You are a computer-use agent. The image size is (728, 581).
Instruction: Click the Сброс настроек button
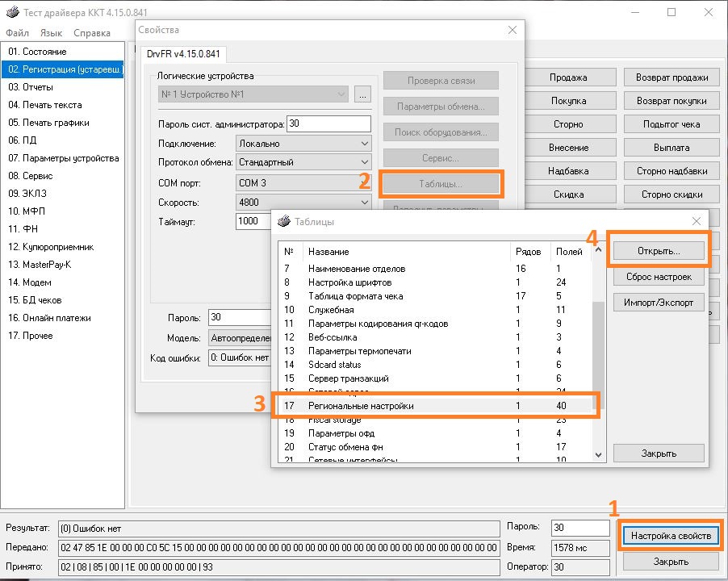click(x=659, y=277)
